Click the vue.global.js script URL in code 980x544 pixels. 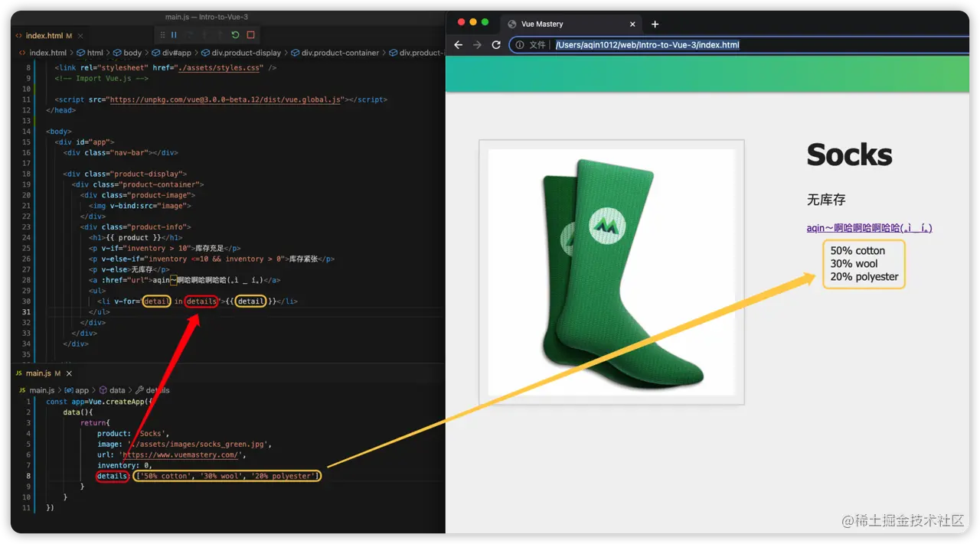[x=225, y=99]
